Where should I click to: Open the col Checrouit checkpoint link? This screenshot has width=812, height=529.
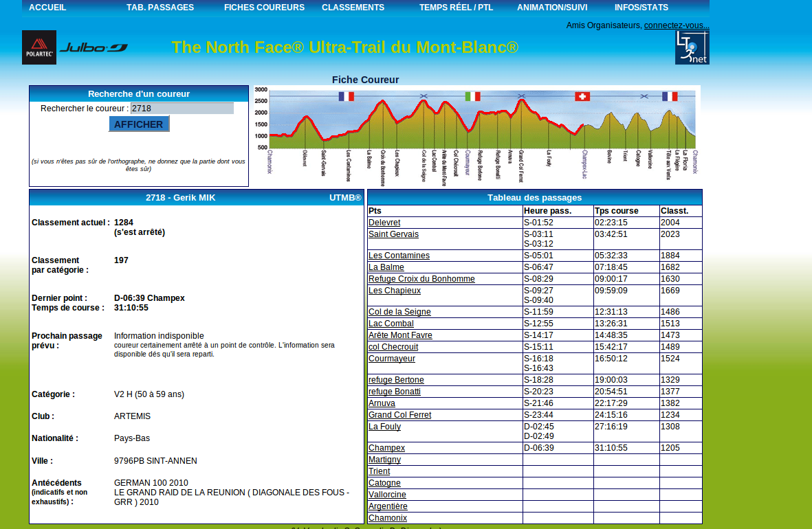[x=393, y=347]
